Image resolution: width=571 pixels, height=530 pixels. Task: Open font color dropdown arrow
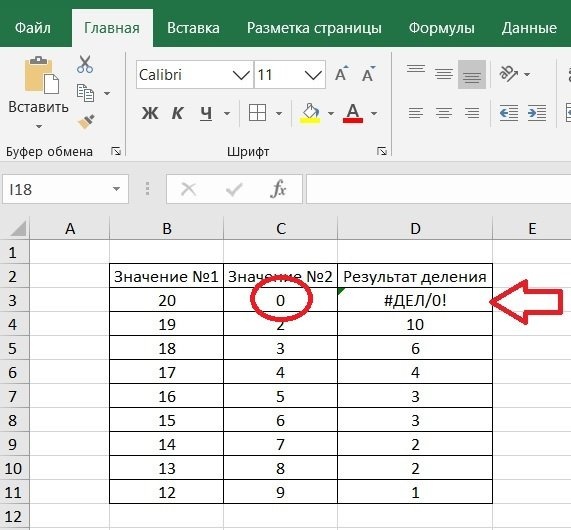click(374, 114)
